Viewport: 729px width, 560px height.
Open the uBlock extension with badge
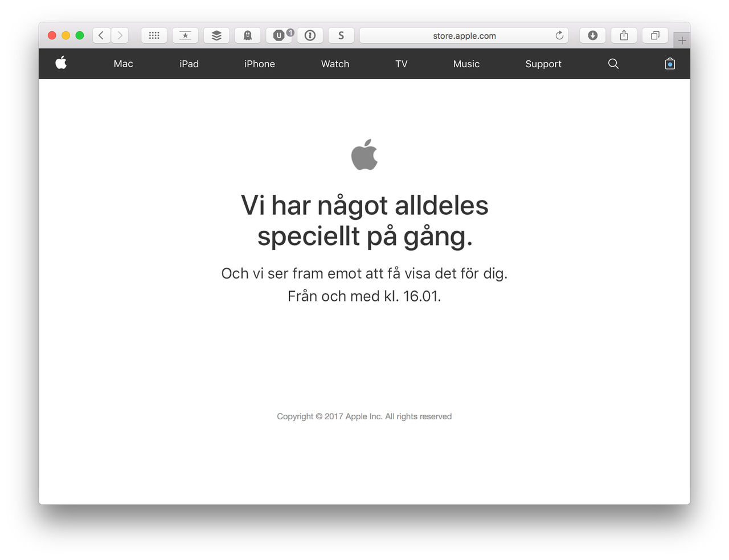click(279, 35)
